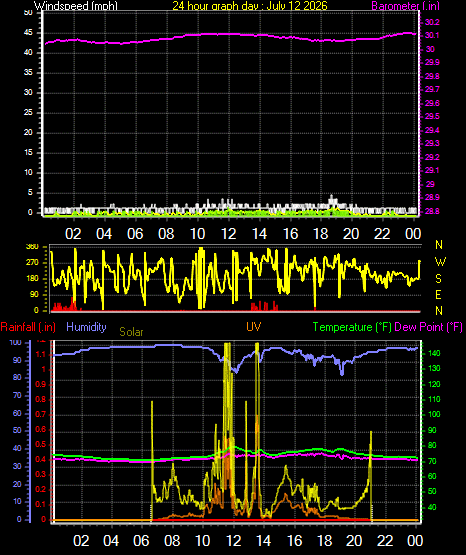
Task: Click barometer scale value "28.9"
Action: click(x=432, y=198)
